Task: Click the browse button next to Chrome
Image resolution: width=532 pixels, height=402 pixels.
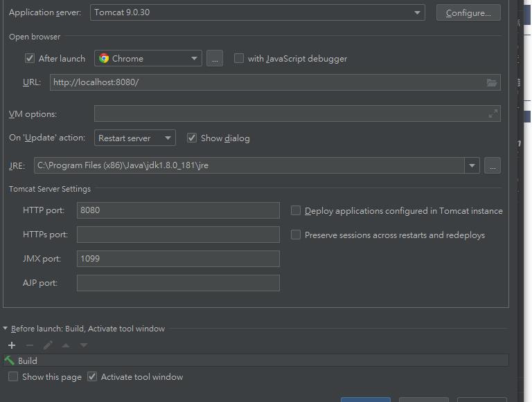Action: (x=215, y=58)
